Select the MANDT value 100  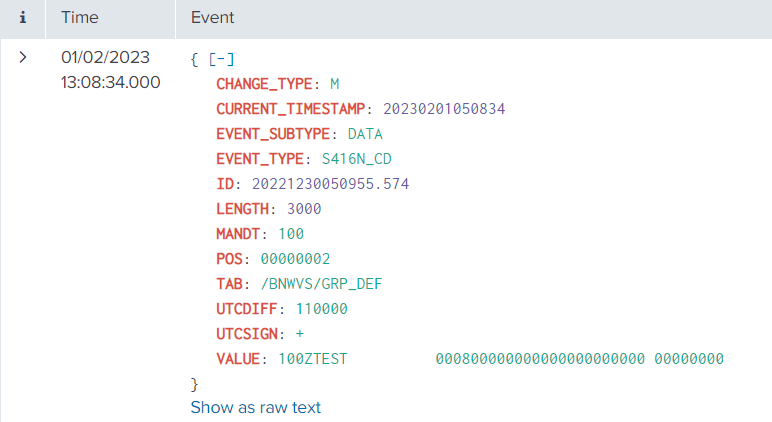[290, 234]
